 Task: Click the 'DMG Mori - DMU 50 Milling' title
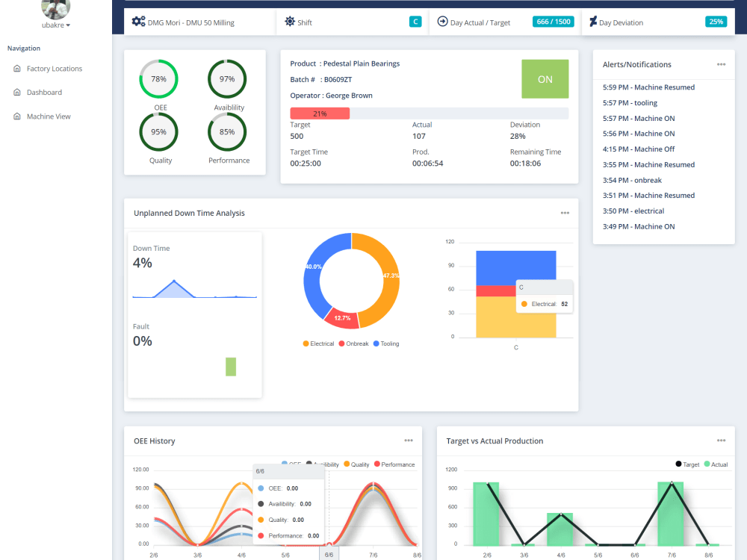coord(190,22)
